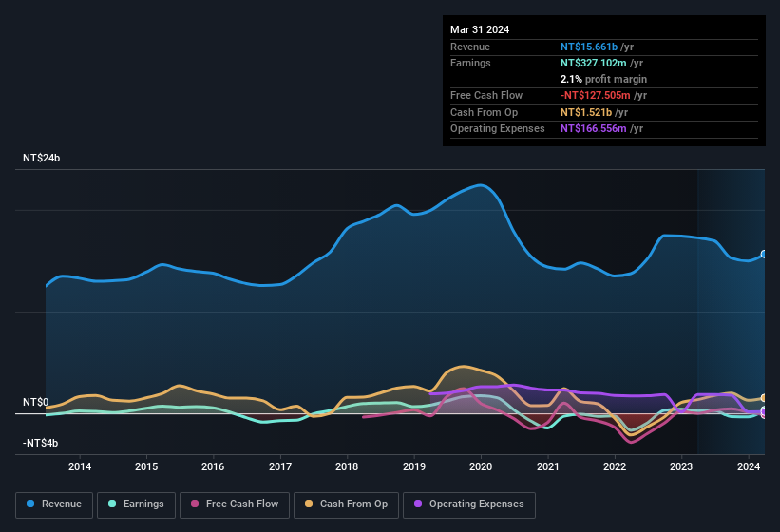Click the Cash From Op label in tooltip
Screen dimensions: 780x532
[x=484, y=112]
